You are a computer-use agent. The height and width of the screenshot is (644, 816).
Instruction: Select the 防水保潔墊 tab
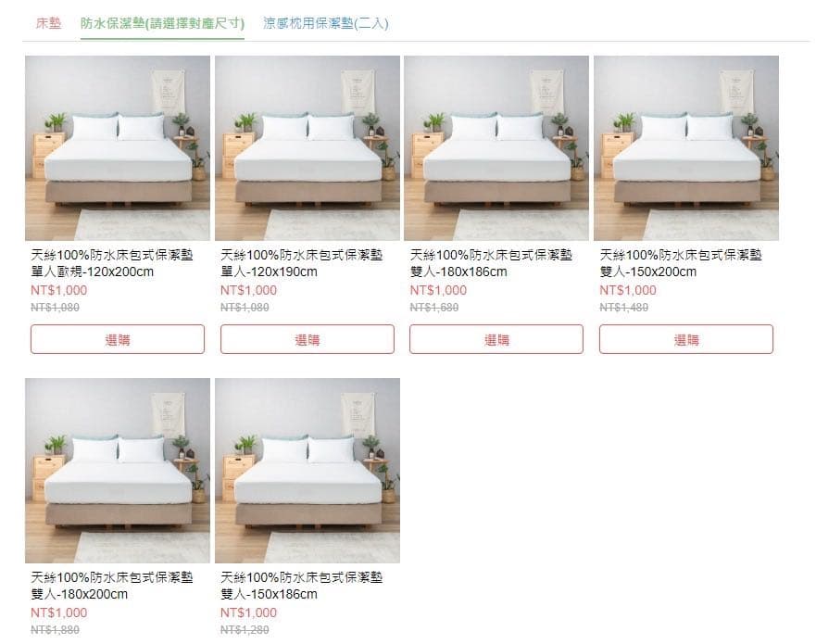[162, 23]
